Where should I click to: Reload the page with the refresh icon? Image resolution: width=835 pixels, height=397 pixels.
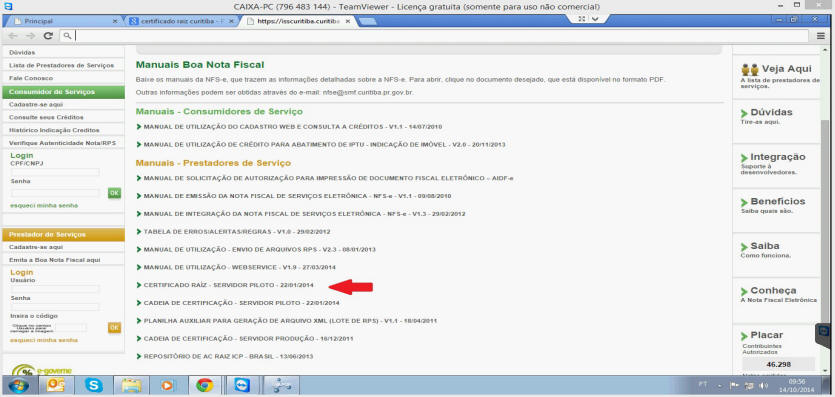(x=48, y=36)
